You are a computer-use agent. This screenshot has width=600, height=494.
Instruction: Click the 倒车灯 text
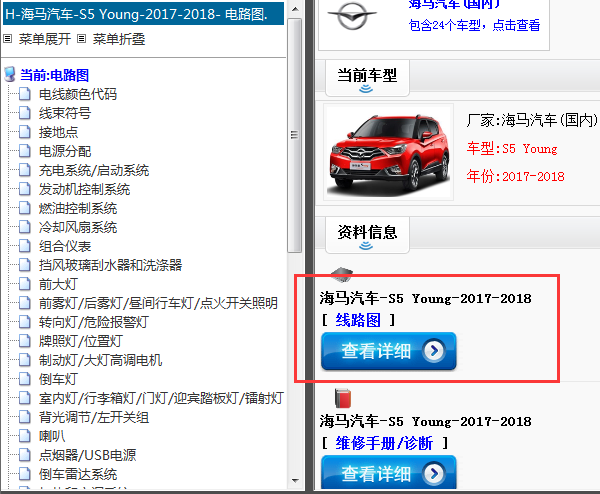[58, 379]
